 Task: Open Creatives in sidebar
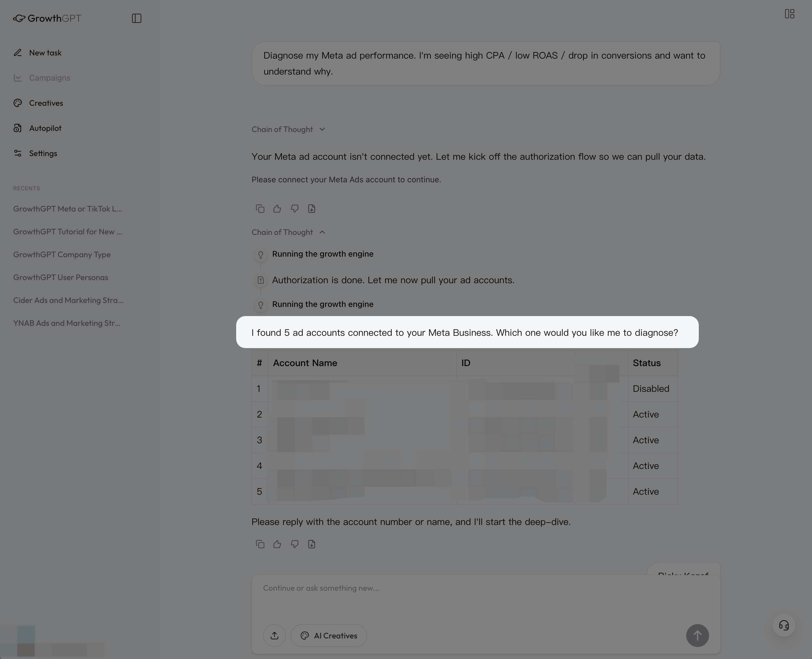coord(46,103)
